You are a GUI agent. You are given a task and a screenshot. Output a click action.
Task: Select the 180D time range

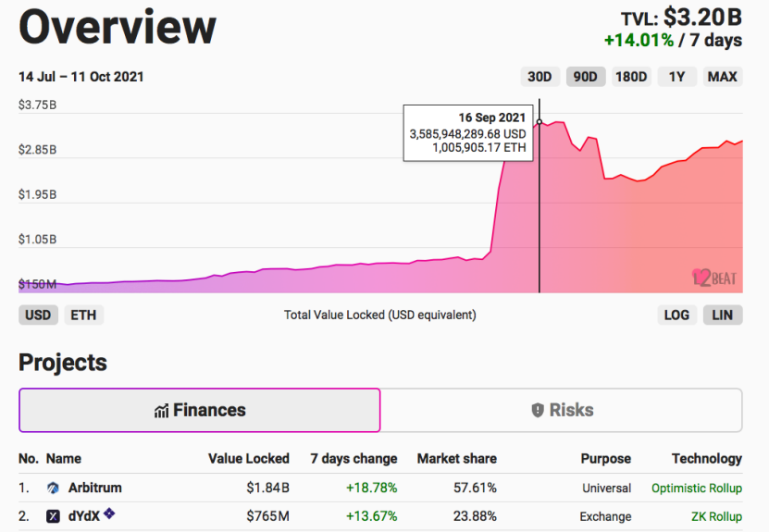click(631, 77)
